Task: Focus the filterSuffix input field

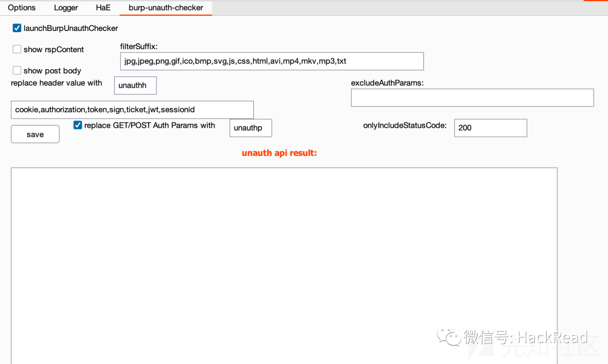Action: click(272, 61)
